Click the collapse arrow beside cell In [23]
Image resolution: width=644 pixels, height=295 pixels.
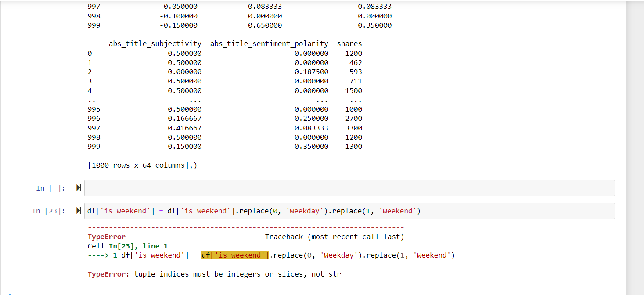[78, 210]
